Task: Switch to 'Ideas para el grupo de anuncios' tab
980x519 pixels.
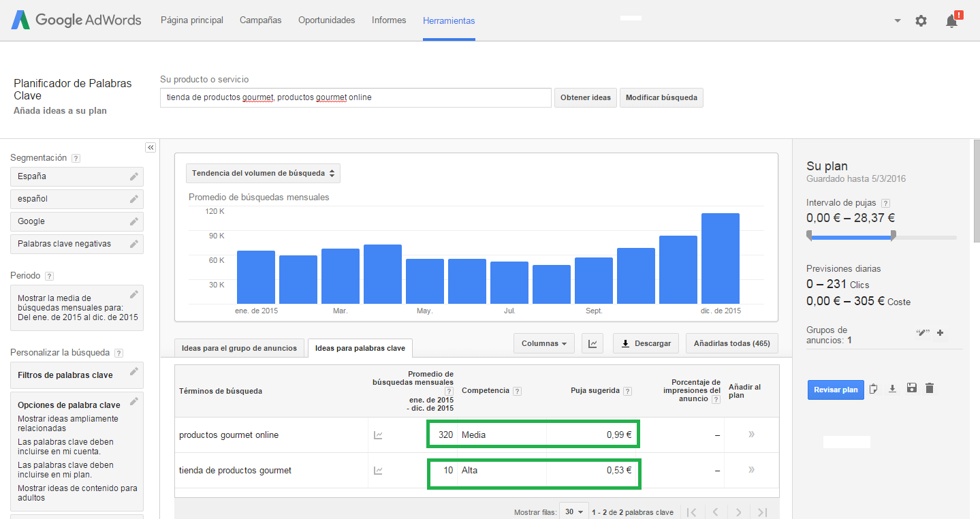Action: [239, 348]
